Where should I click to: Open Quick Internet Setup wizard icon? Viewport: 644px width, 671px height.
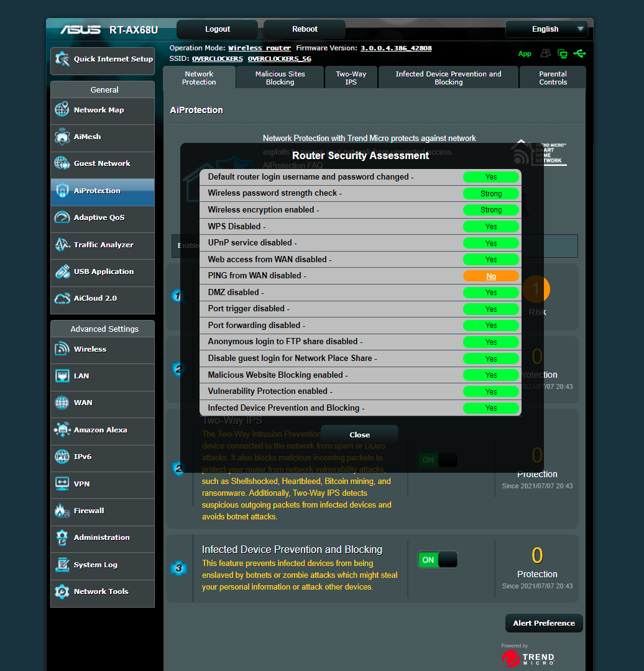click(x=63, y=59)
